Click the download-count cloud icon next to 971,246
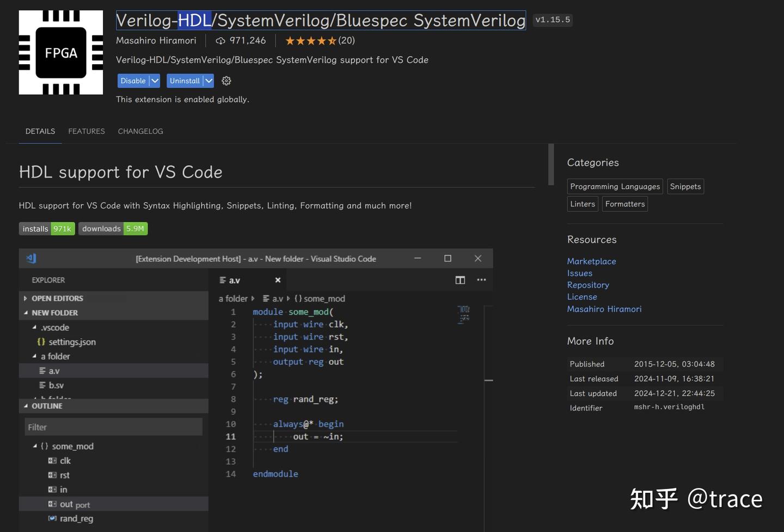Viewport: 784px width, 532px height. point(220,40)
